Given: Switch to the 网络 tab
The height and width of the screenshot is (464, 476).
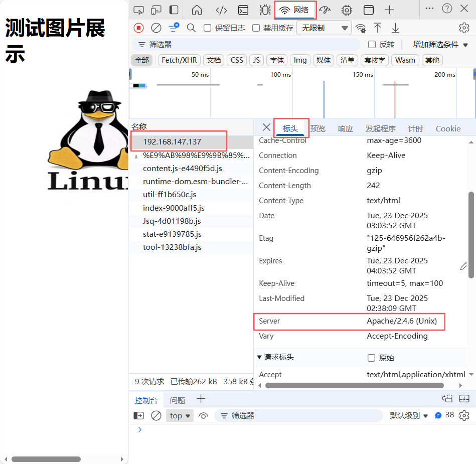Looking at the screenshot, I should (295, 10).
